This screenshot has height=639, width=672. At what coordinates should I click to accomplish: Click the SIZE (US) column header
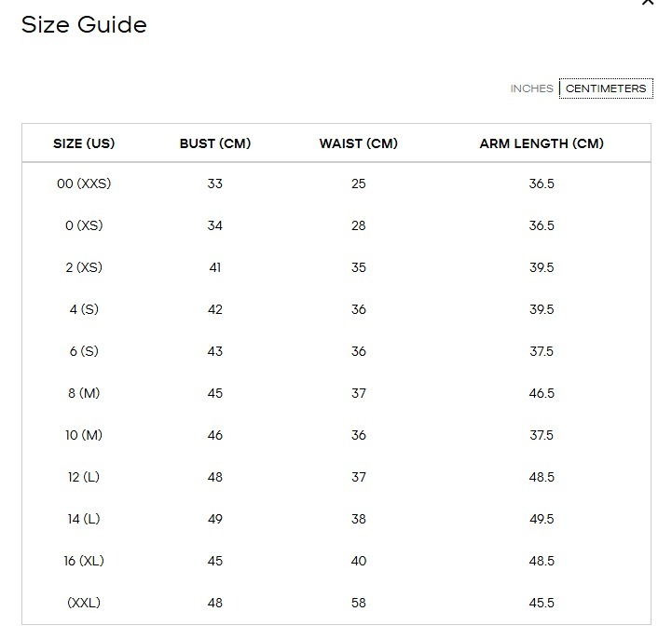[x=84, y=143]
